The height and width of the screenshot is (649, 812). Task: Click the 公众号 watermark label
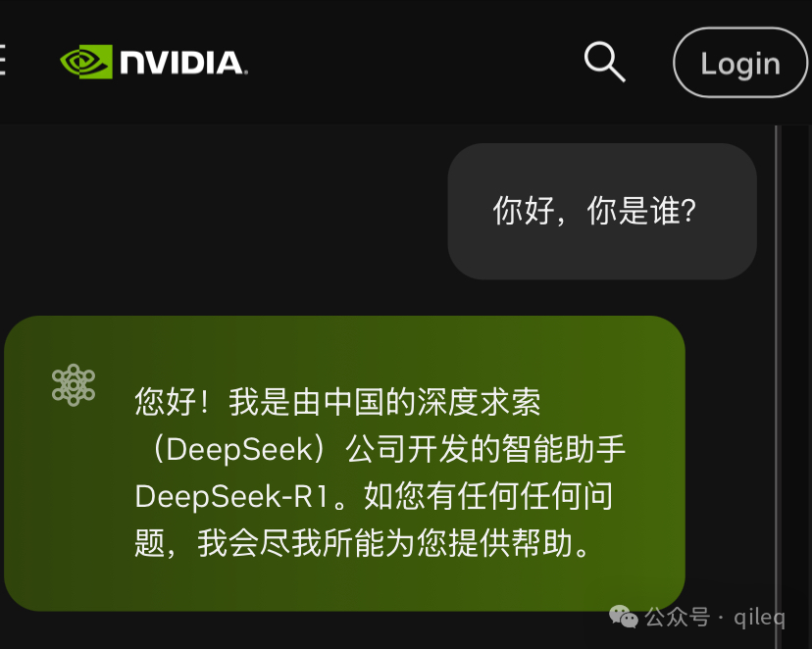point(678,617)
